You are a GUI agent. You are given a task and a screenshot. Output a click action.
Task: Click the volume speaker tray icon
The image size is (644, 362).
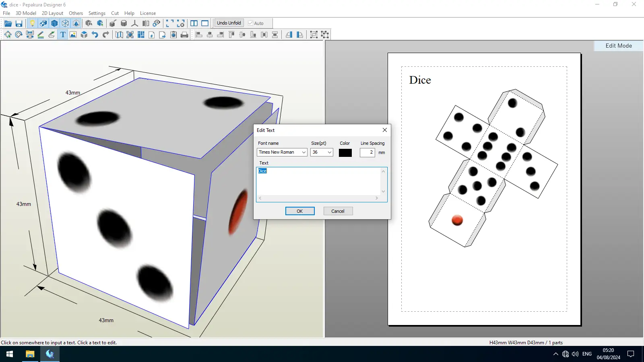575,354
